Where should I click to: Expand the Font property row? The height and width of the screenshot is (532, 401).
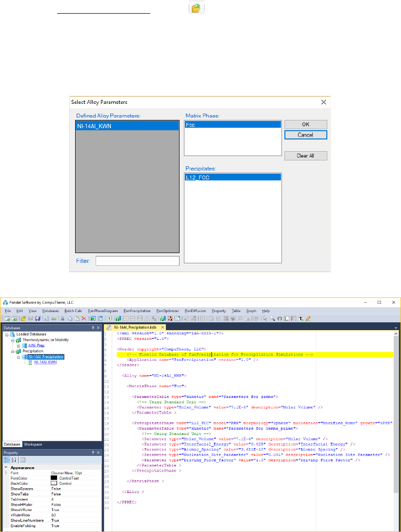pos(6,473)
